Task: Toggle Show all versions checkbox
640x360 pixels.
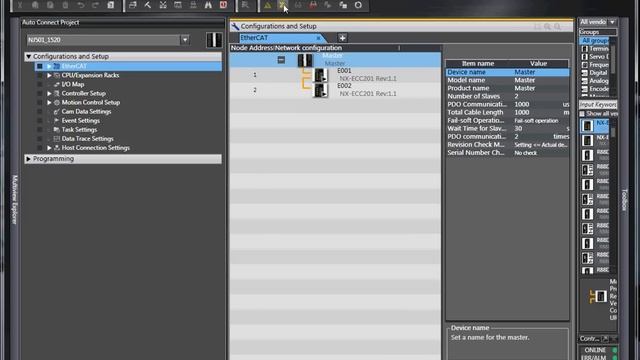Action: (582, 114)
